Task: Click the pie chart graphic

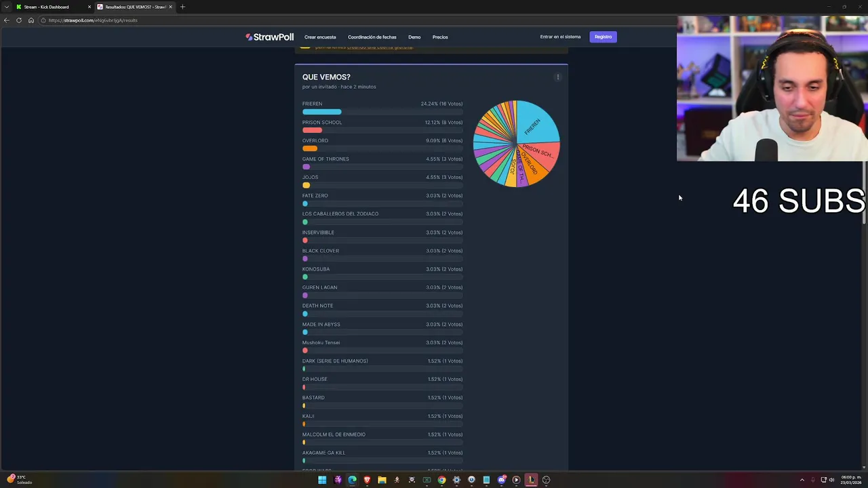Action: point(517,144)
